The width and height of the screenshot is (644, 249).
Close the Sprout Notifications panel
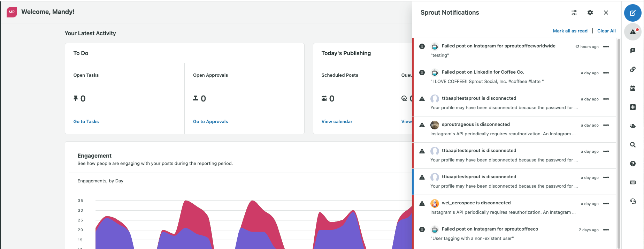[606, 13]
